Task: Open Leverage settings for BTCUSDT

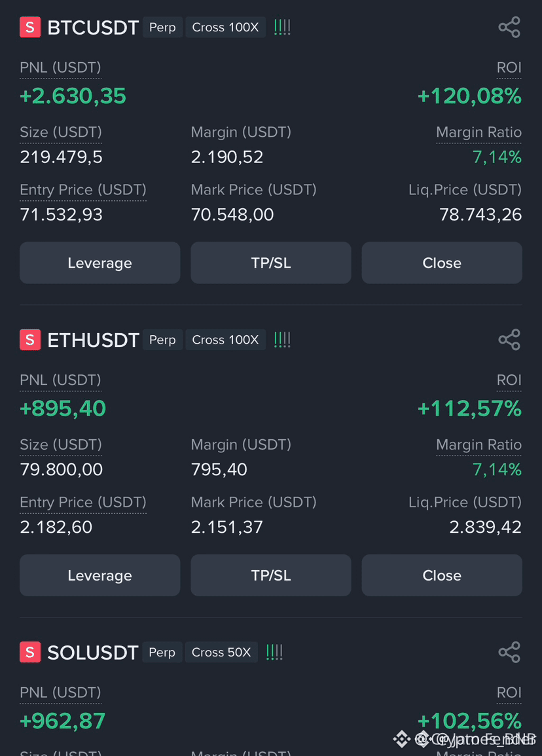Action: coord(99,262)
